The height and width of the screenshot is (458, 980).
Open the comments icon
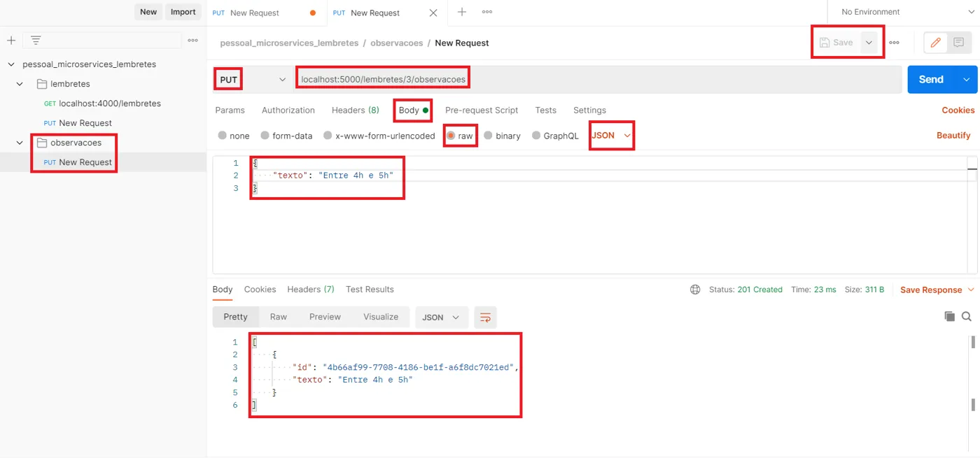[958, 43]
